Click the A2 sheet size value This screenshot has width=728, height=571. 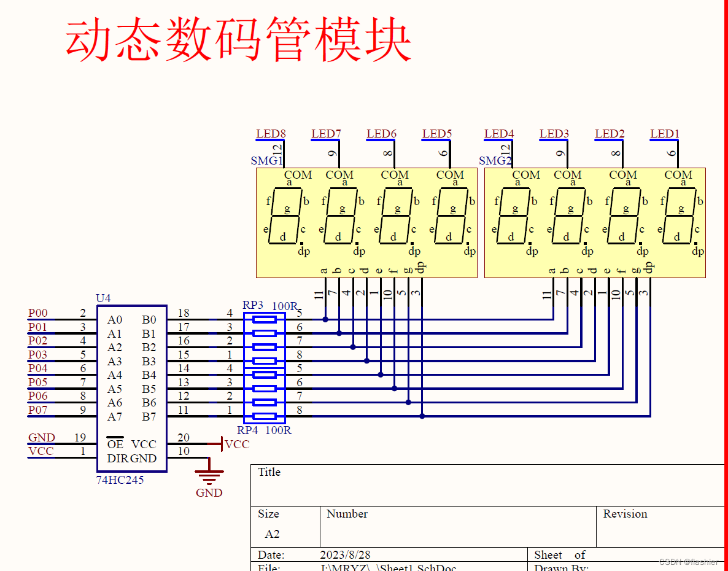(272, 534)
